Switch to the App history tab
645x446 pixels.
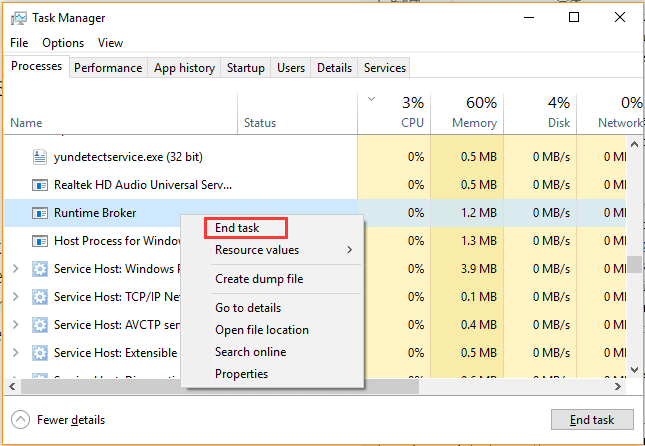click(x=184, y=68)
